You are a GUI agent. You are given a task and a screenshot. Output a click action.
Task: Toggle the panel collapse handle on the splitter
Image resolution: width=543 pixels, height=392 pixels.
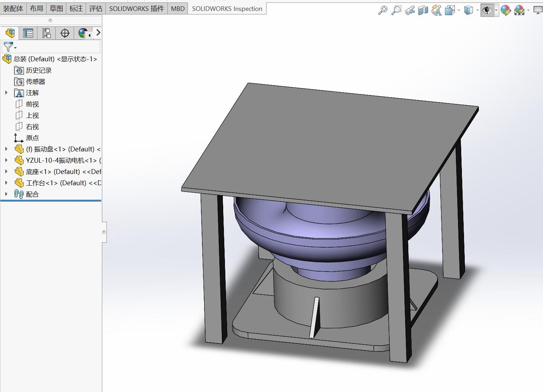tap(104, 232)
